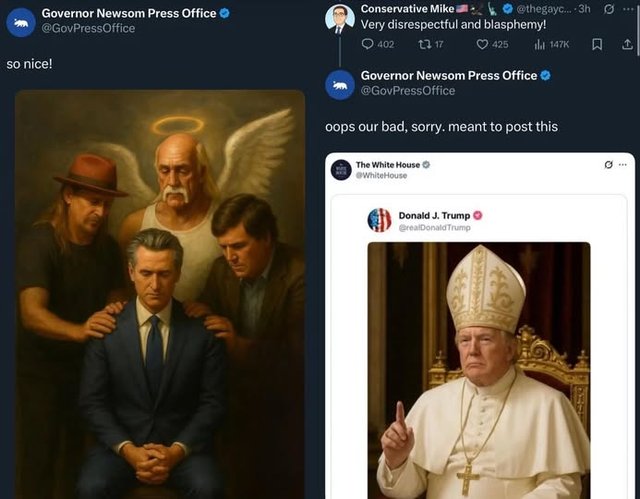Open the Donald J. Trump account name

click(434, 215)
